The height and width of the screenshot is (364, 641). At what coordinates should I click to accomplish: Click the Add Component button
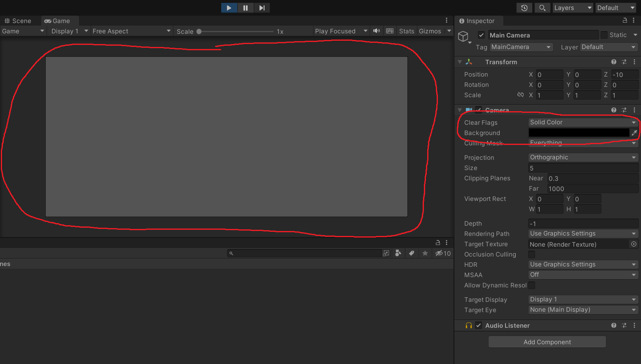tap(547, 342)
